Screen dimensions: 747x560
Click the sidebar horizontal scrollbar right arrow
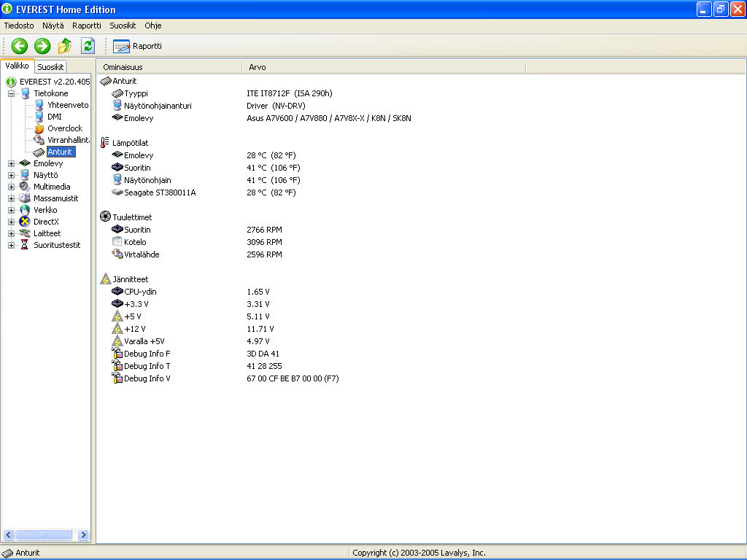pyautogui.click(x=83, y=534)
